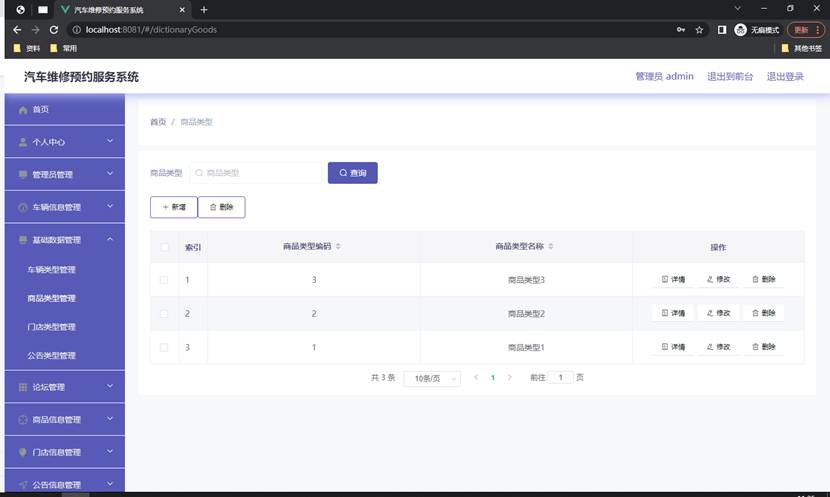
Task: Open 商品类型管理 submenu item
Action: (65, 298)
